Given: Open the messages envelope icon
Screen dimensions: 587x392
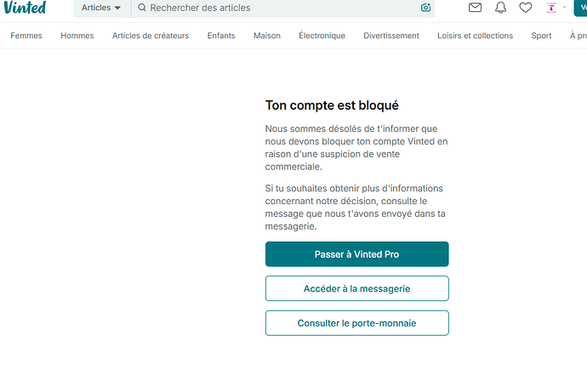Looking at the screenshot, I should coord(476,8).
